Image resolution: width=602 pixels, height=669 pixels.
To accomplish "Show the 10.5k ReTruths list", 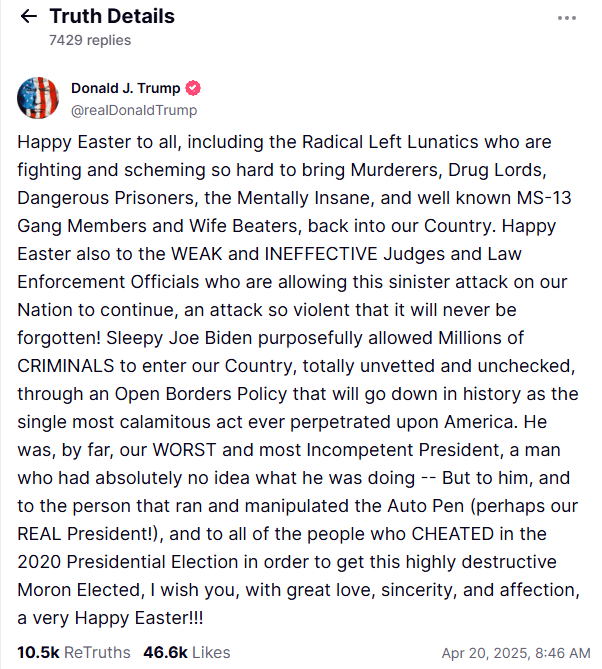I will pos(74,652).
